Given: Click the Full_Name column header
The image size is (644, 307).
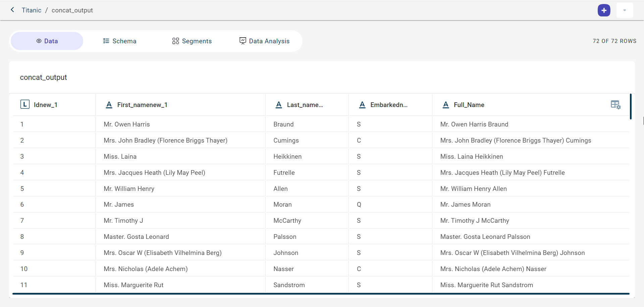Looking at the screenshot, I should 469,105.
